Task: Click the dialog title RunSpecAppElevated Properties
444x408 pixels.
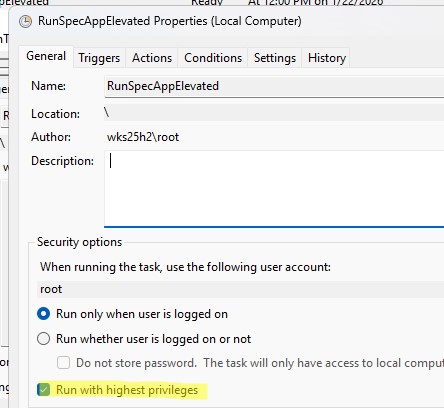Action: click(x=170, y=21)
